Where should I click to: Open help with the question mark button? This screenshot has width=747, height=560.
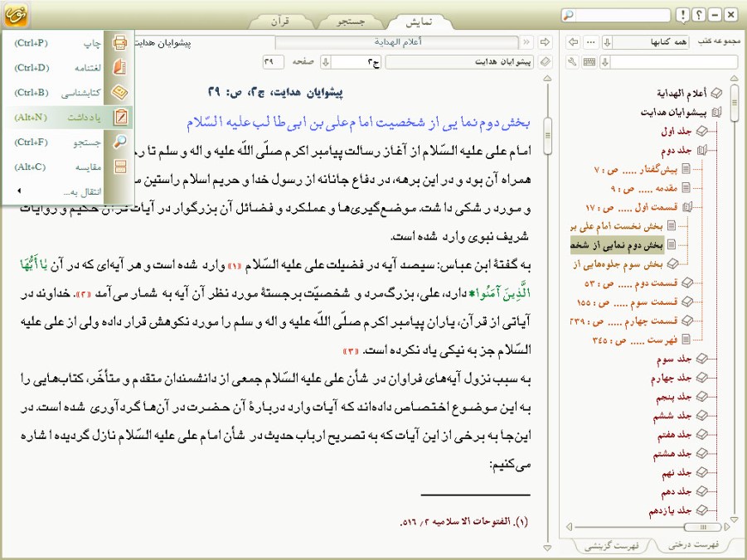698,15
